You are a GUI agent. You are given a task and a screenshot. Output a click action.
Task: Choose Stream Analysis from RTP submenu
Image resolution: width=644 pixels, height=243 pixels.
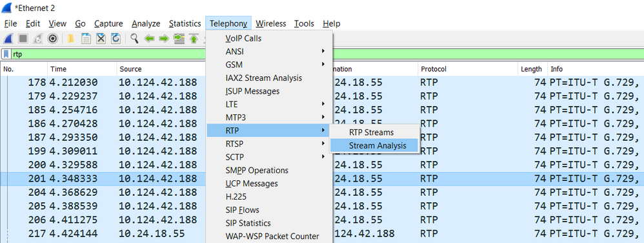[374, 145]
